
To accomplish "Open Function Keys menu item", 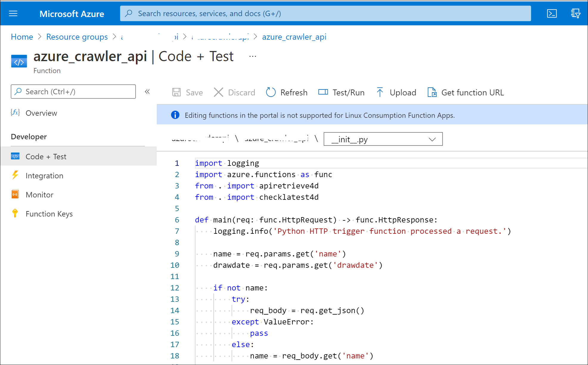I will (x=49, y=214).
